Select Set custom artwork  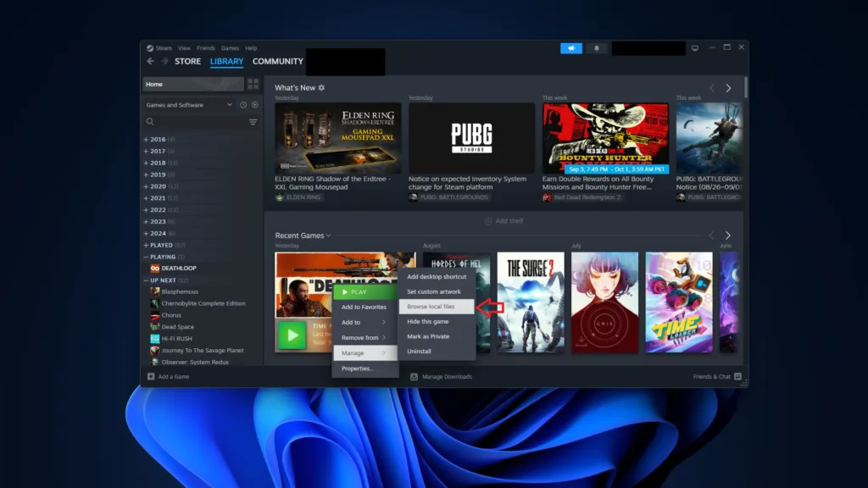pos(437,291)
